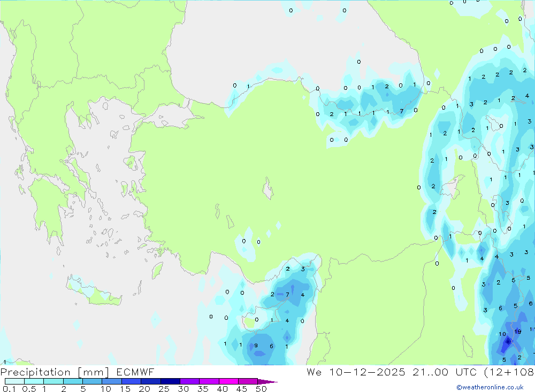The height and width of the screenshot is (392, 535).
Task: Click the 2–5 mm legend color swatch
Action: 73,381
